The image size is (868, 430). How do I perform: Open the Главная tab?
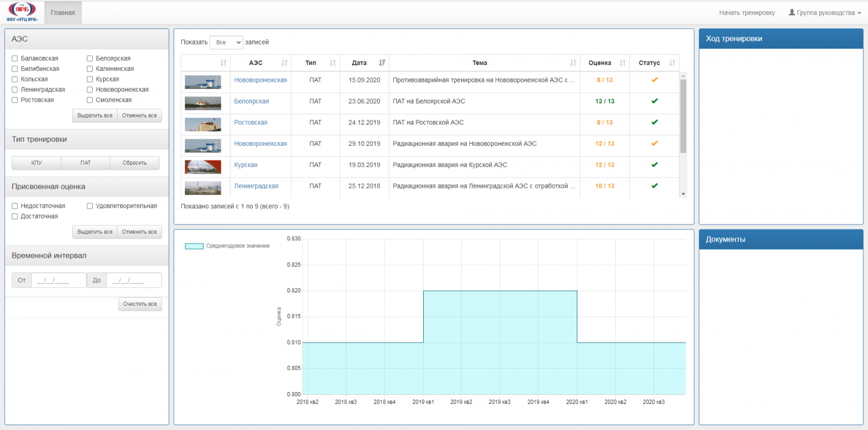(x=63, y=13)
